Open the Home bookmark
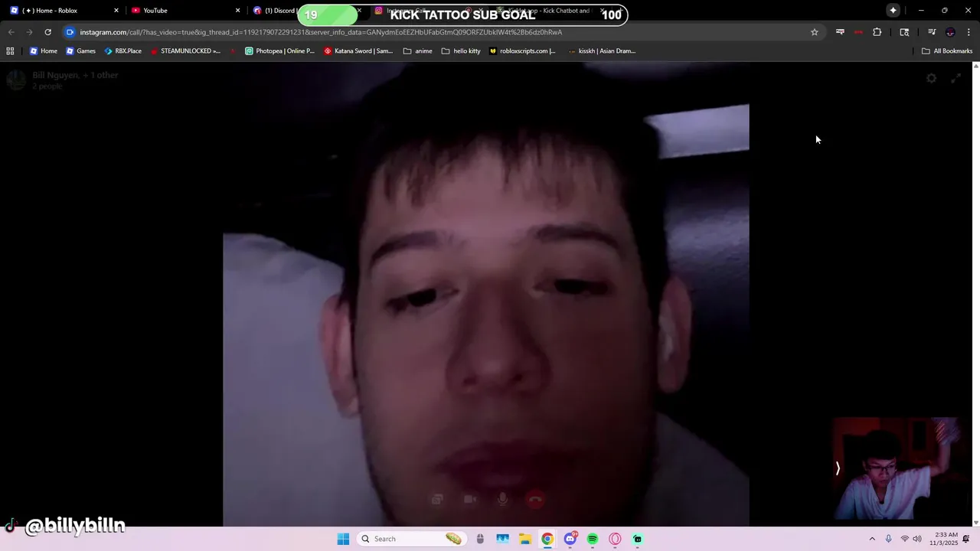 pos(43,51)
